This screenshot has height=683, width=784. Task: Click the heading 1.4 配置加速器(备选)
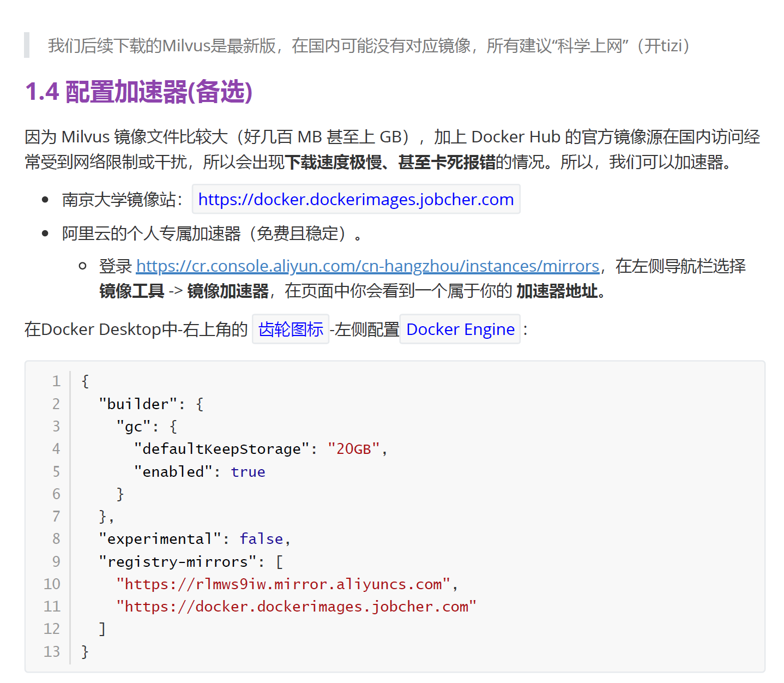[139, 91]
